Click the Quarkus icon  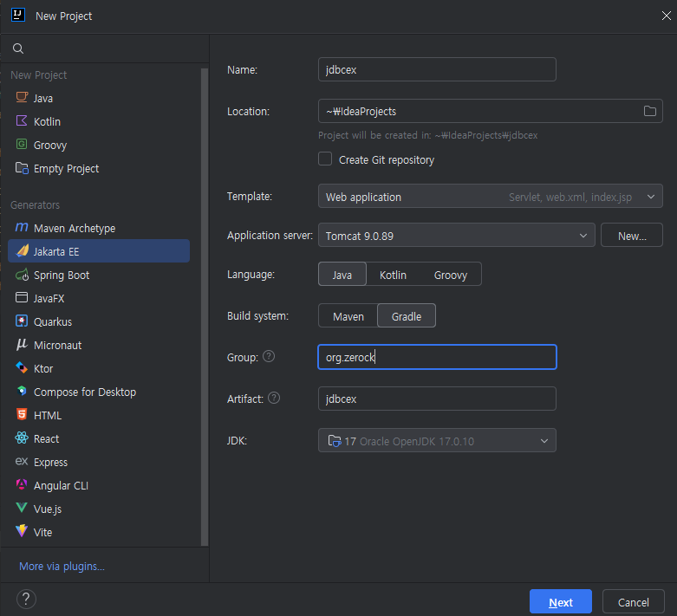pyautogui.click(x=22, y=321)
